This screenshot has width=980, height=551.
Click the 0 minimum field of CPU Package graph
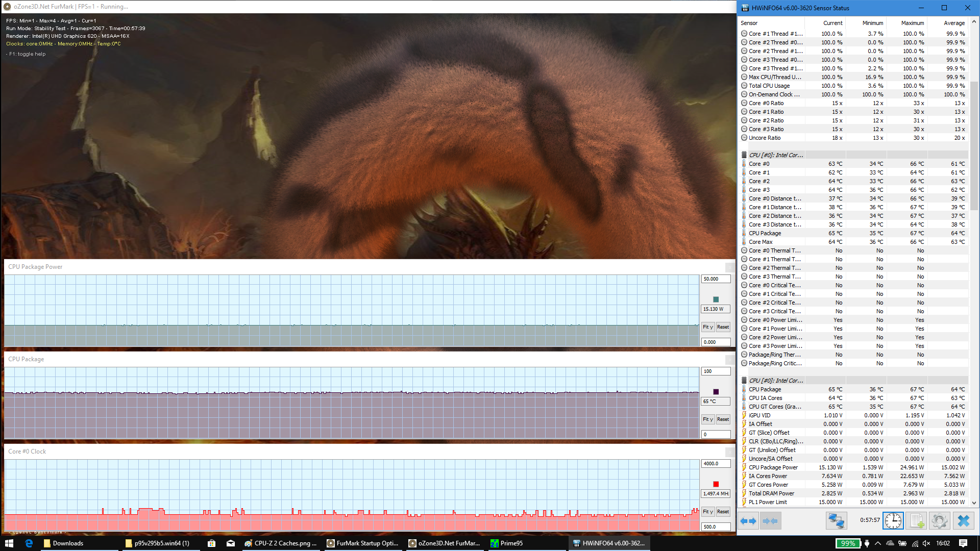pos(716,435)
